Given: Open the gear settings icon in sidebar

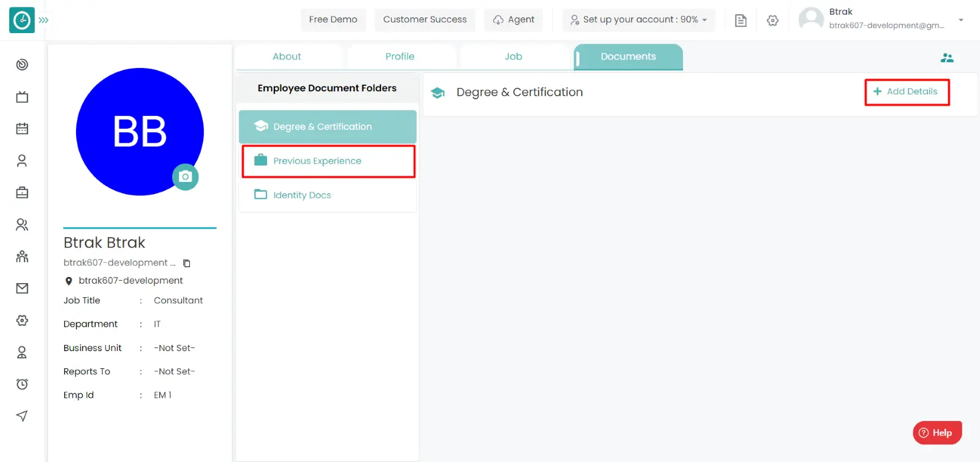Looking at the screenshot, I should tap(22, 320).
